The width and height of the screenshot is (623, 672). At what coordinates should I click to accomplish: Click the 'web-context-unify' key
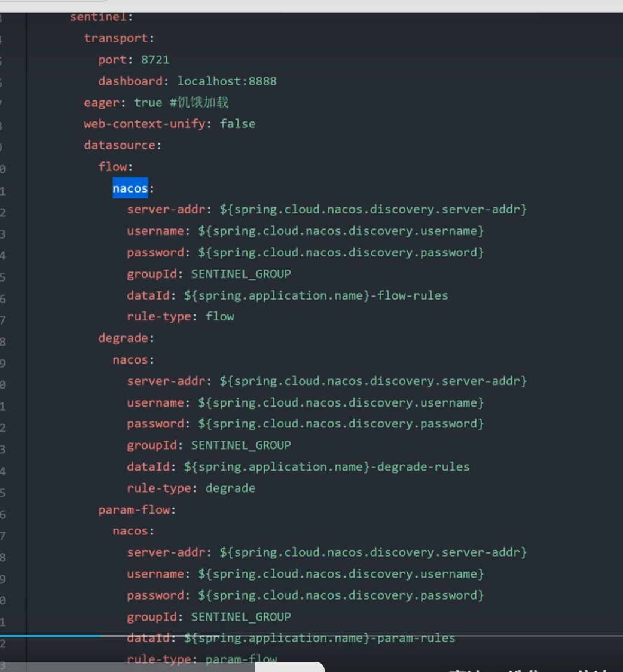145,124
